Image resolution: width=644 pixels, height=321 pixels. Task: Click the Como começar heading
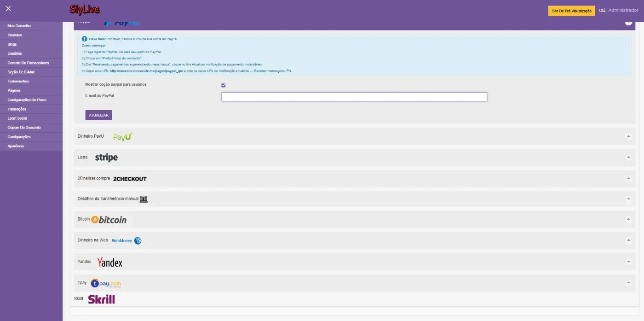pos(94,46)
